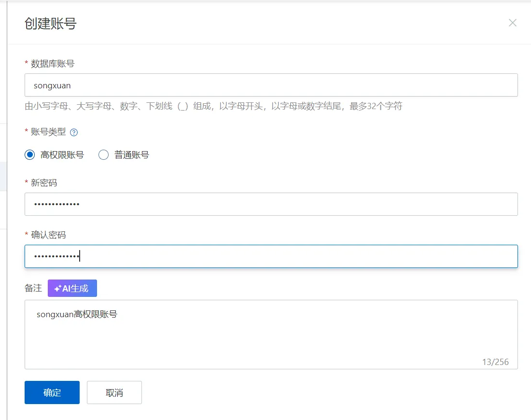
Task: Focus the 备注 remarks text area
Action: coord(271,338)
